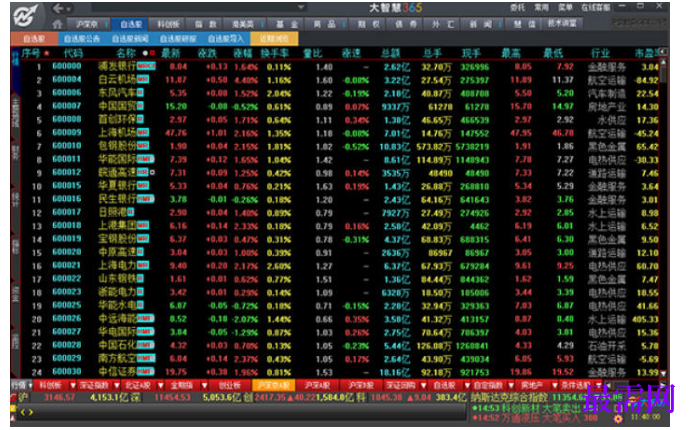This screenshot has height=430, width=694.
Task: Open dropdown beside back arrow
Action: (69, 9)
